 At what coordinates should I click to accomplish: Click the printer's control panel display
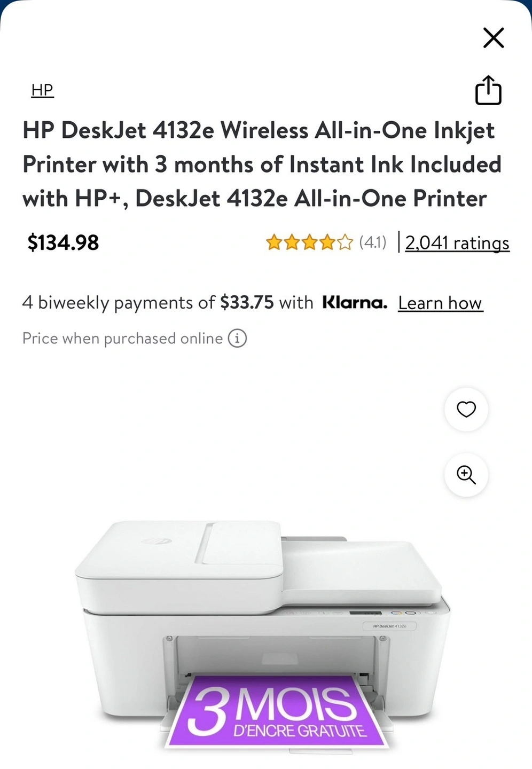pyautogui.click(x=365, y=613)
